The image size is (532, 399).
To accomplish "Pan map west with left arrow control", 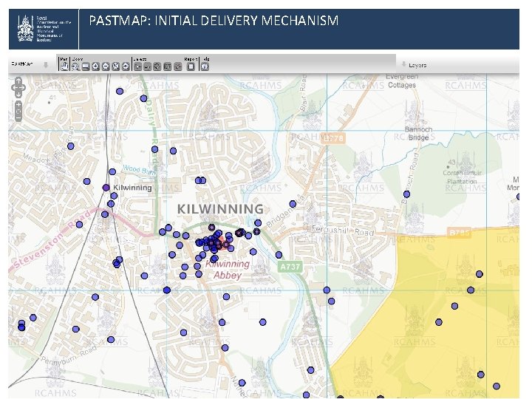I will click(x=14, y=87).
